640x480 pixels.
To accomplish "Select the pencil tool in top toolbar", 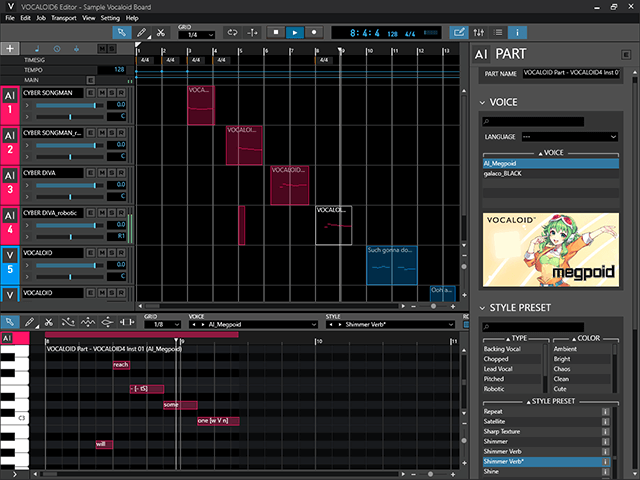I will pos(141,32).
